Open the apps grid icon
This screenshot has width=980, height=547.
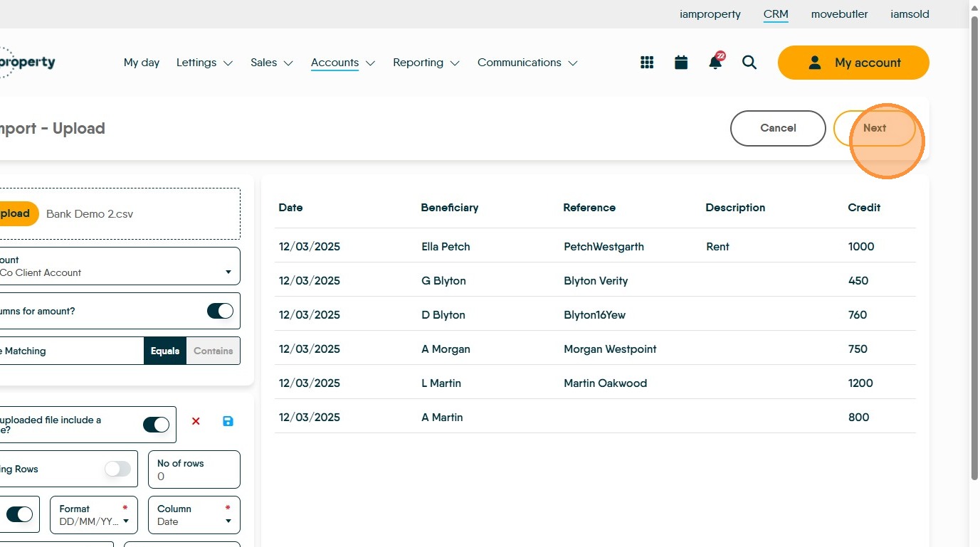pos(647,63)
